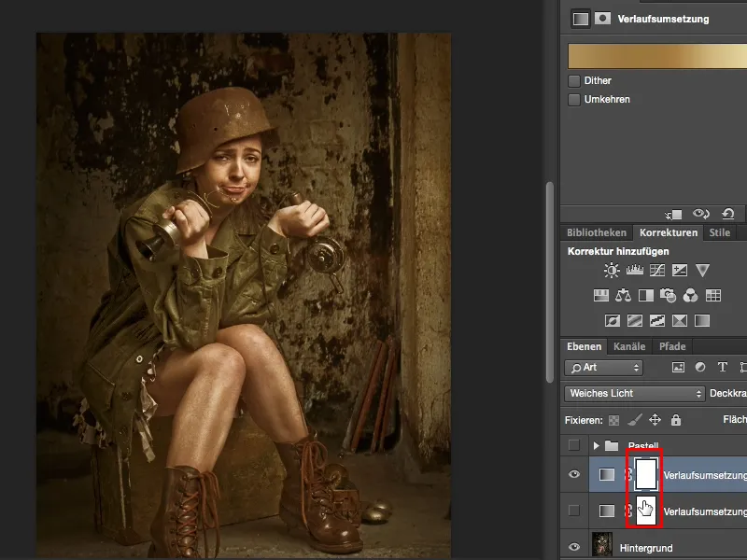This screenshot has height=560, width=747.
Task: Click the Stile tab label
Action: [x=720, y=232]
